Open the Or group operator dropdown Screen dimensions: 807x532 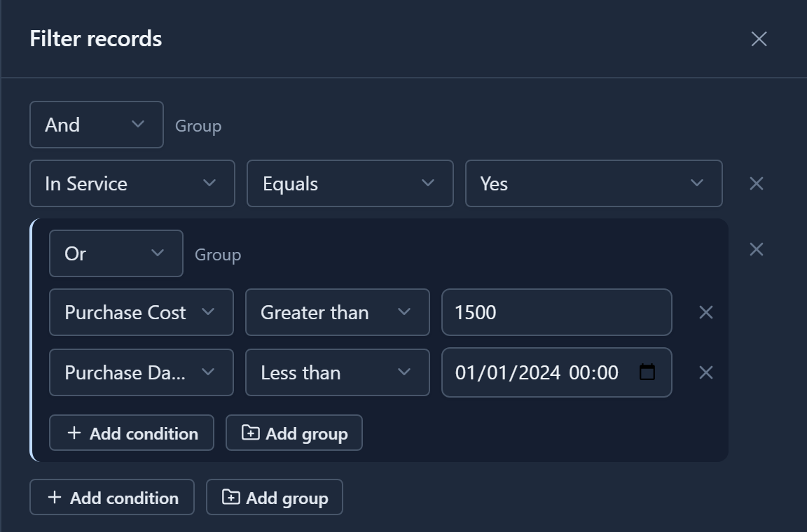[x=116, y=253]
